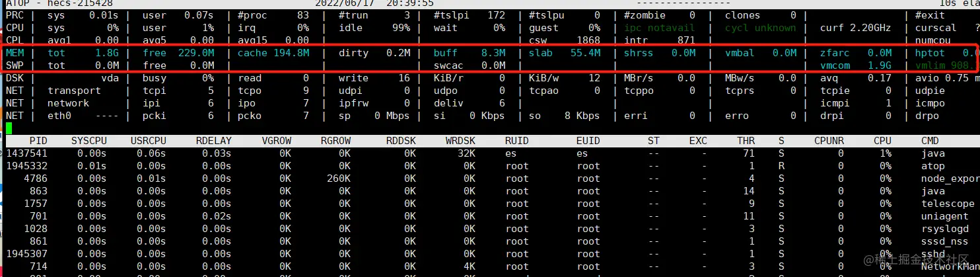The width and height of the screenshot is (980, 277).
Task: Click the 'atop' command in PID 1945332 row
Action: pyautogui.click(x=932, y=166)
